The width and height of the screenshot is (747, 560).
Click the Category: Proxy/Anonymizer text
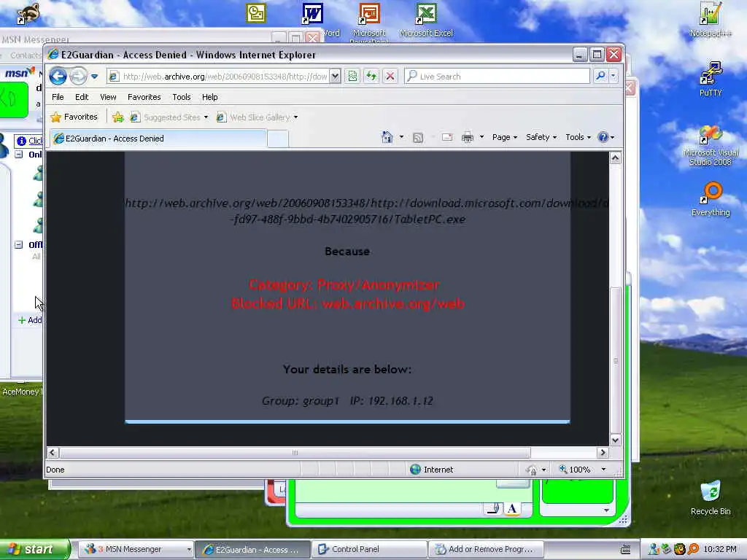344,285
